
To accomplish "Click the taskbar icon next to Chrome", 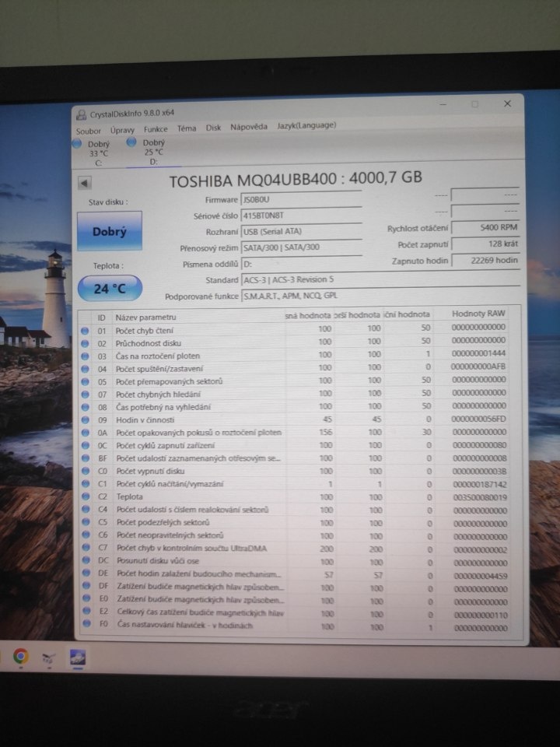I will pos(48,658).
